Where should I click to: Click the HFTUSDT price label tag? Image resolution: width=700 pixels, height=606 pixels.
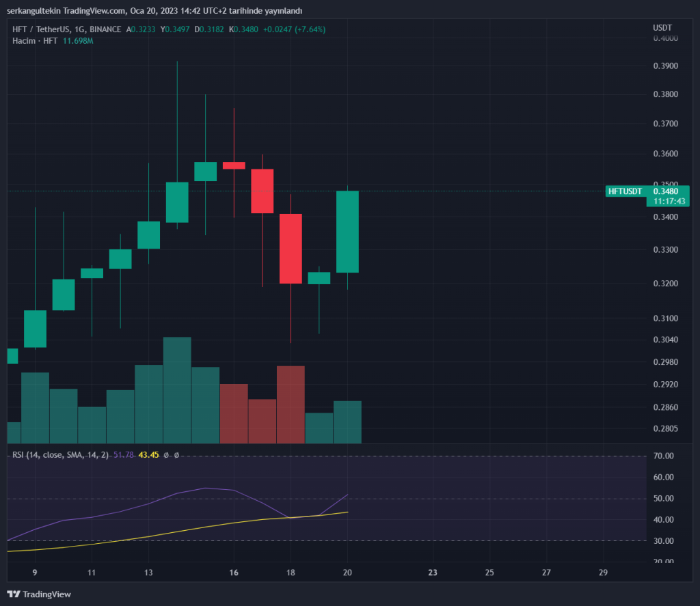tap(625, 191)
